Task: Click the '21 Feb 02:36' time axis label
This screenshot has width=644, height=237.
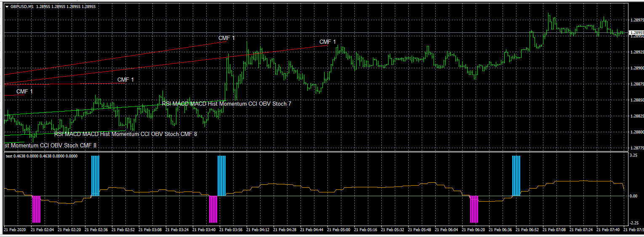Action: click(96, 230)
